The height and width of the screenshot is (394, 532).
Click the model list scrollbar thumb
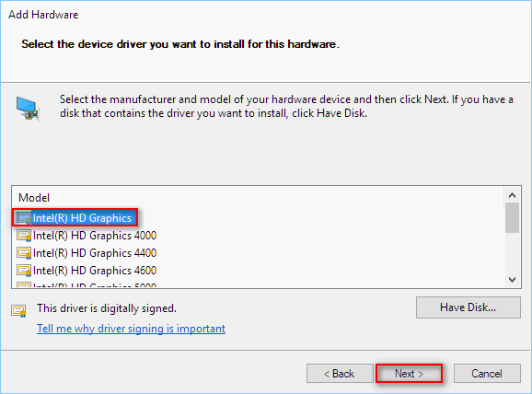pos(513,218)
